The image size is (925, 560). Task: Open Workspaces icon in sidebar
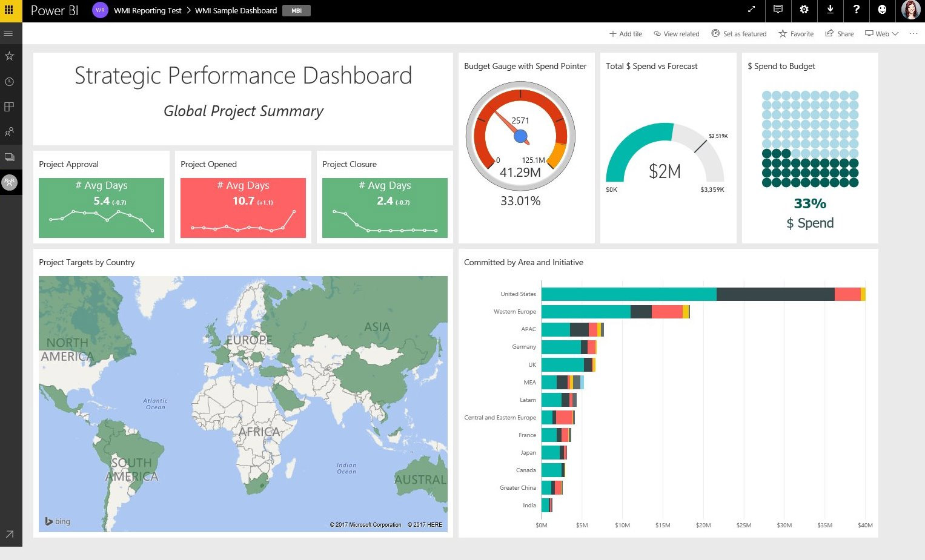click(9, 157)
